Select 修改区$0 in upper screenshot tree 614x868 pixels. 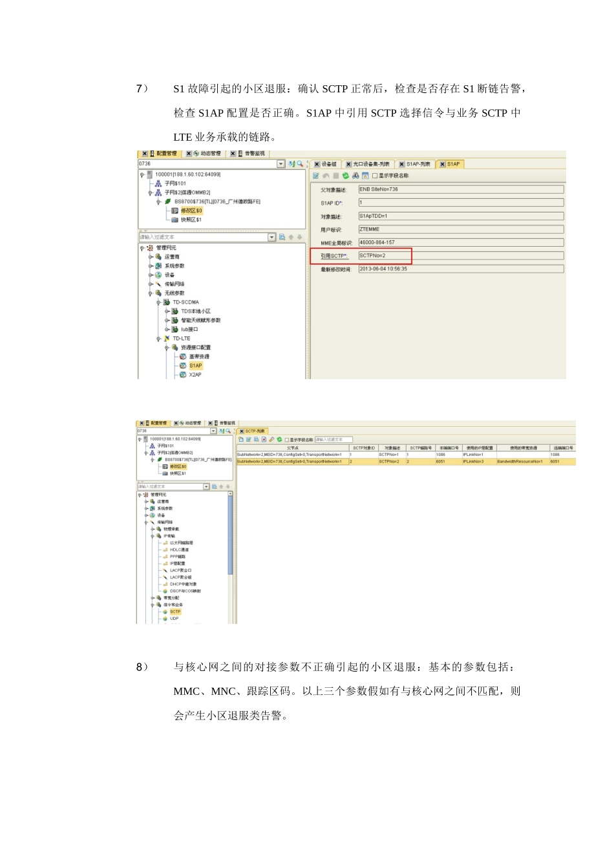point(191,211)
